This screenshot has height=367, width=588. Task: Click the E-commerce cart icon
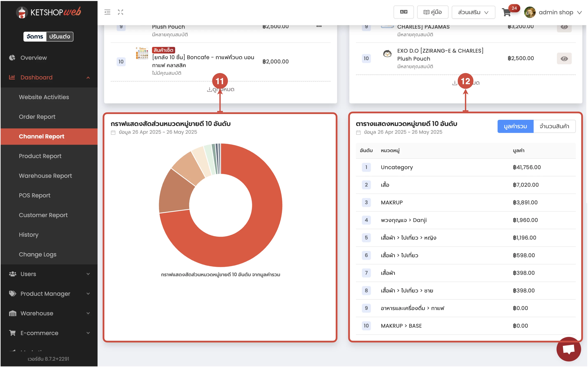click(x=12, y=333)
